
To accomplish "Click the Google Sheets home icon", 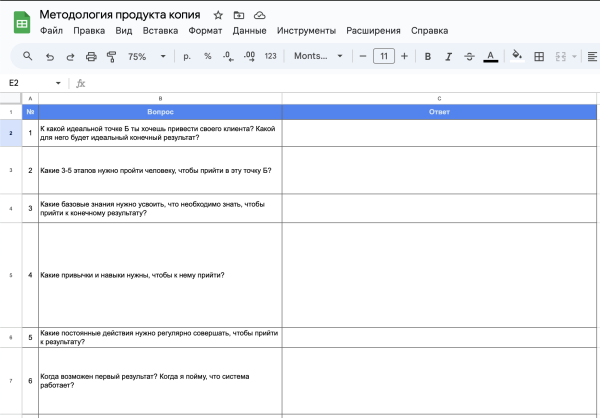I will pos(21,22).
